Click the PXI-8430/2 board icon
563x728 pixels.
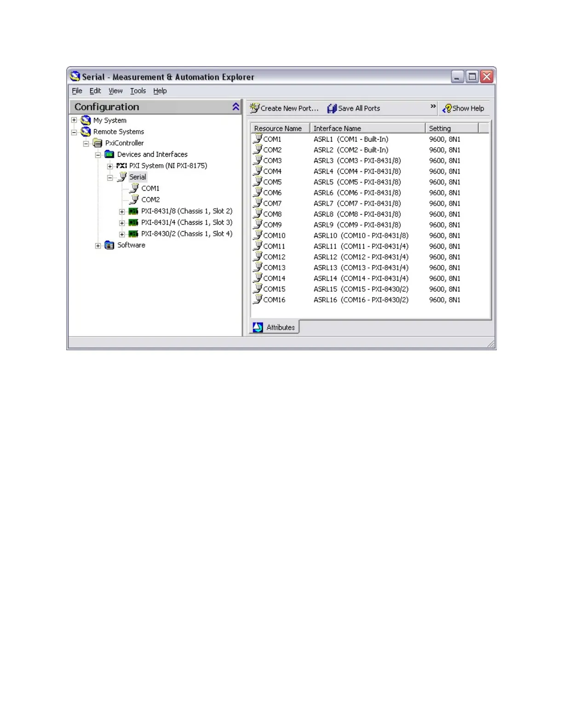click(133, 234)
